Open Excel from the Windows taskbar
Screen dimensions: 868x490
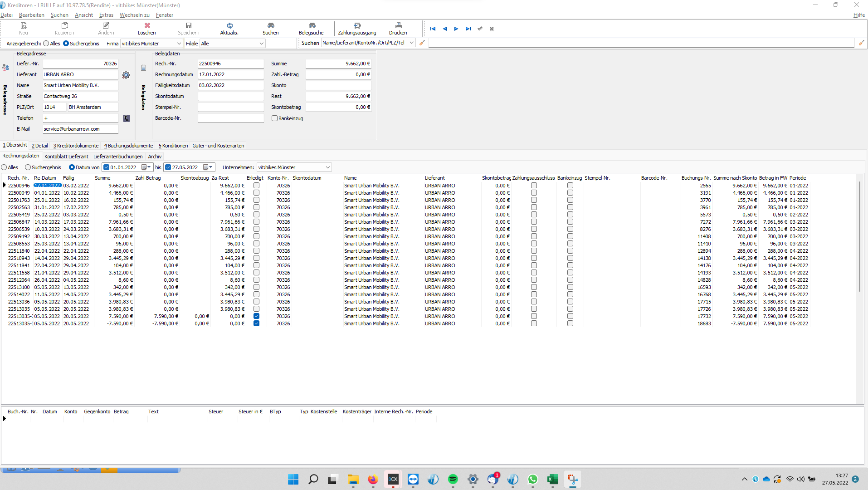pos(552,480)
